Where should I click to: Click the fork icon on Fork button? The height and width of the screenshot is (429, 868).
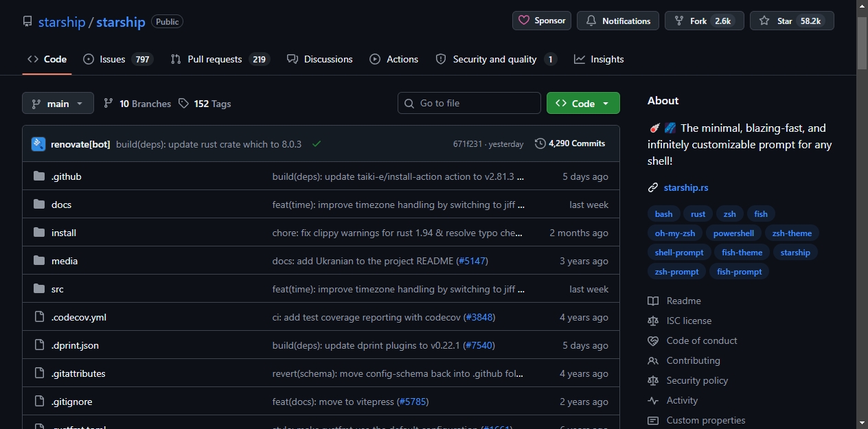(679, 21)
